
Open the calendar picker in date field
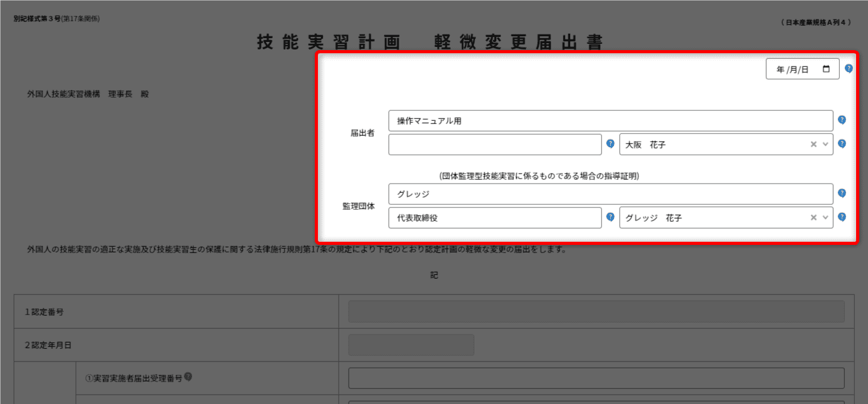[826, 70]
